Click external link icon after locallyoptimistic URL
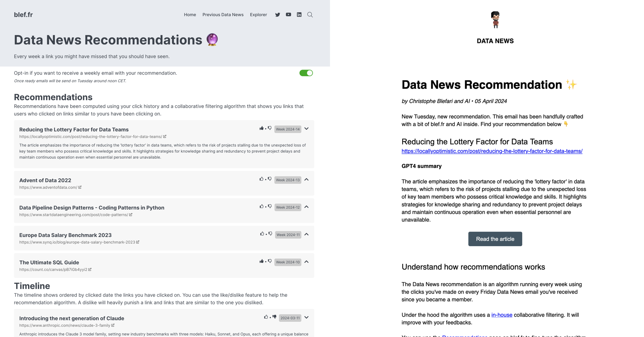644x337 pixels. click(165, 136)
